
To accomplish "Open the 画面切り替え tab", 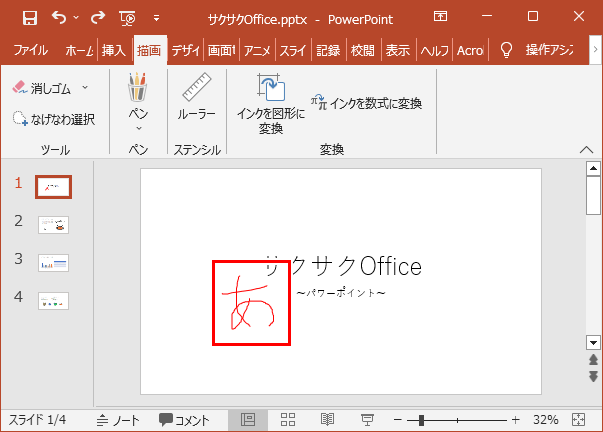I will click(x=221, y=50).
